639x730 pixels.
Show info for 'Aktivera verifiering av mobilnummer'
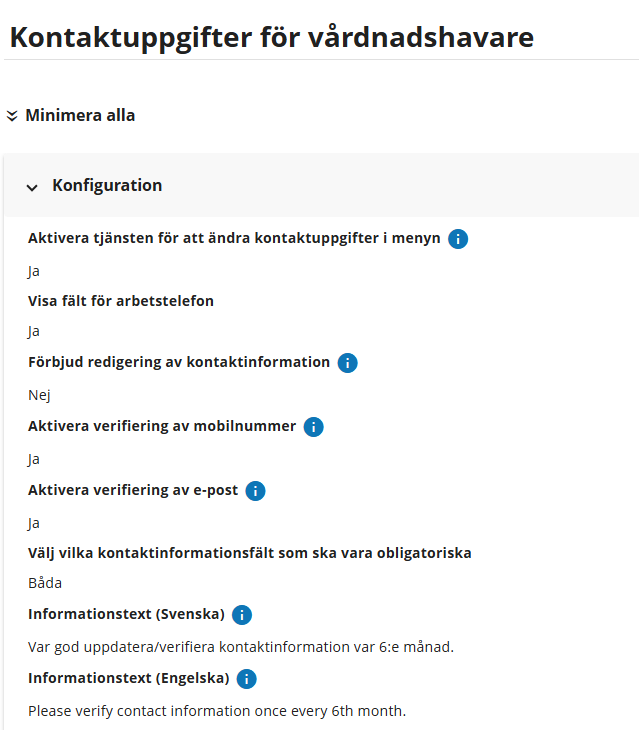[313, 427]
